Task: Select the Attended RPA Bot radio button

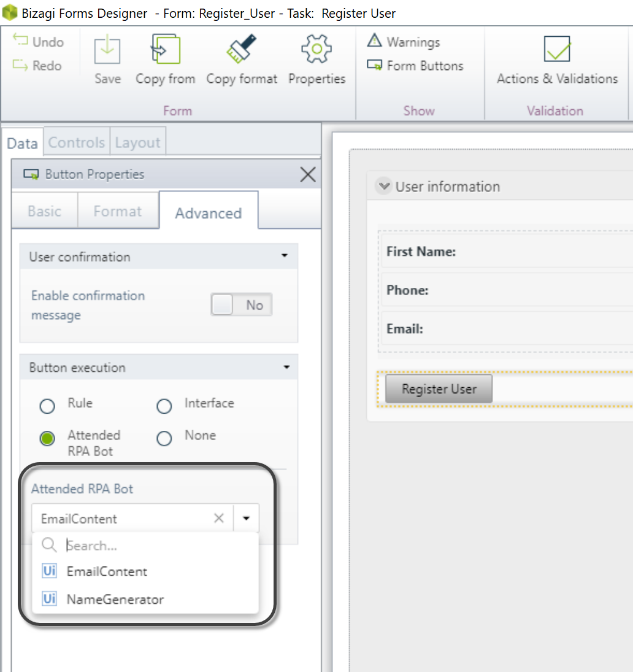Action: (47, 438)
